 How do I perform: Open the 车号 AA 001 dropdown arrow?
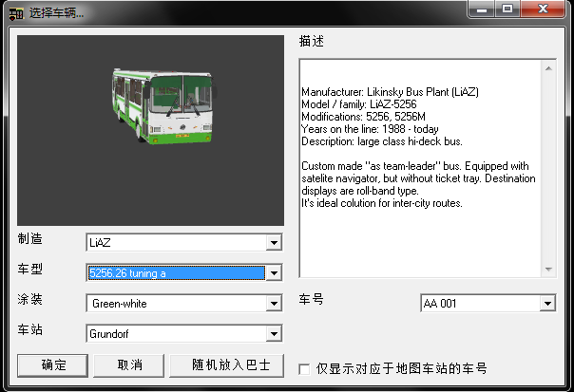click(x=547, y=303)
